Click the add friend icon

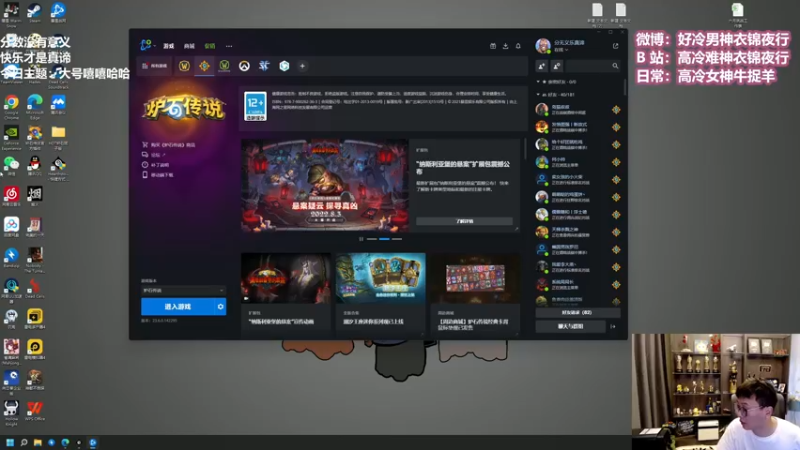click(542, 66)
